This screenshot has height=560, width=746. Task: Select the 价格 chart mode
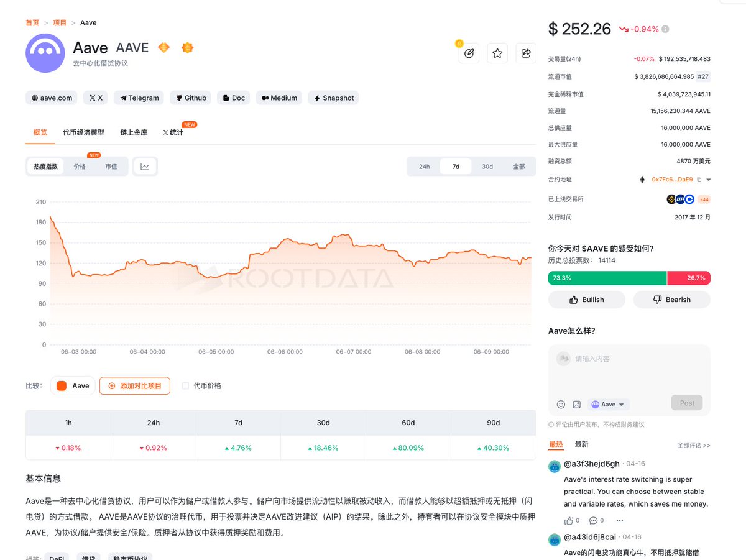click(80, 167)
